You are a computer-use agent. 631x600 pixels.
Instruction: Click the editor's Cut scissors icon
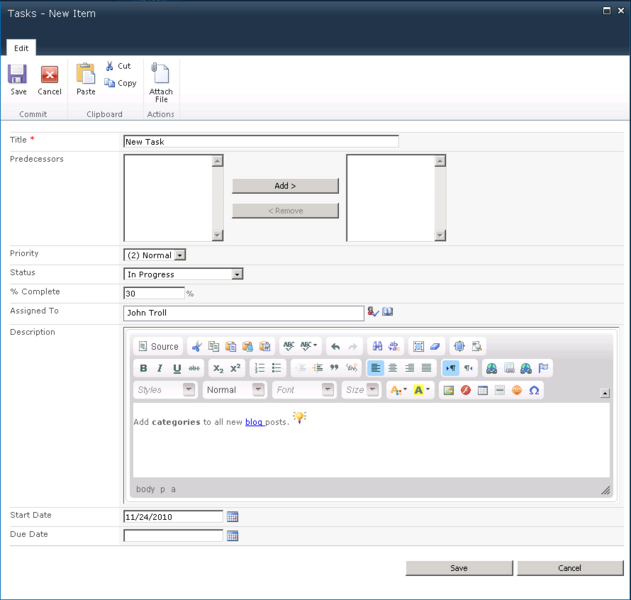point(197,346)
